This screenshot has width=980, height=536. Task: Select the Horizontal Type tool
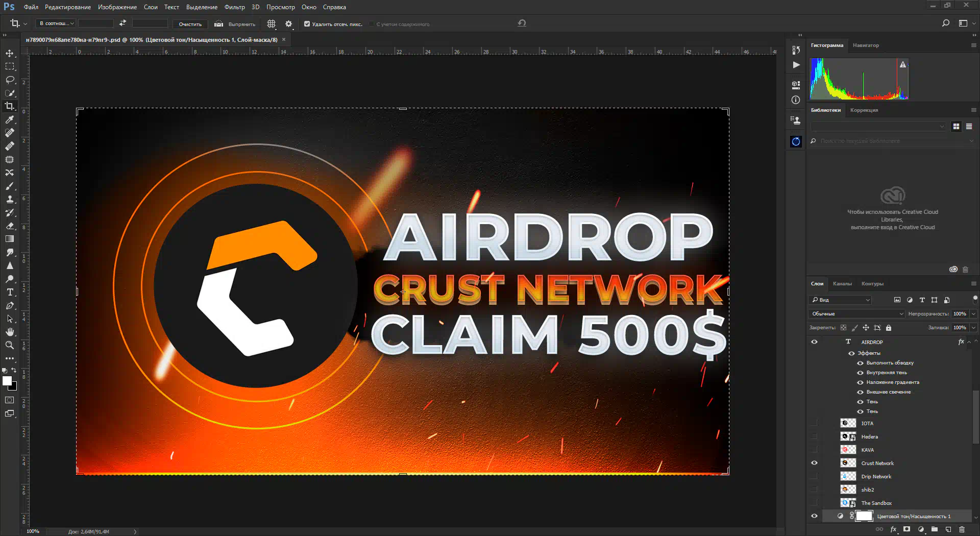(x=10, y=293)
